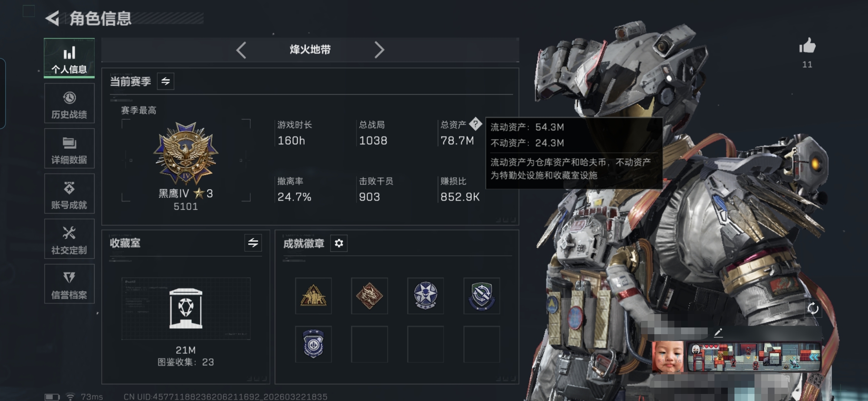The width and height of the screenshot is (868, 401).
Task: Select the star circle achievement badge
Action: tap(425, 296)
